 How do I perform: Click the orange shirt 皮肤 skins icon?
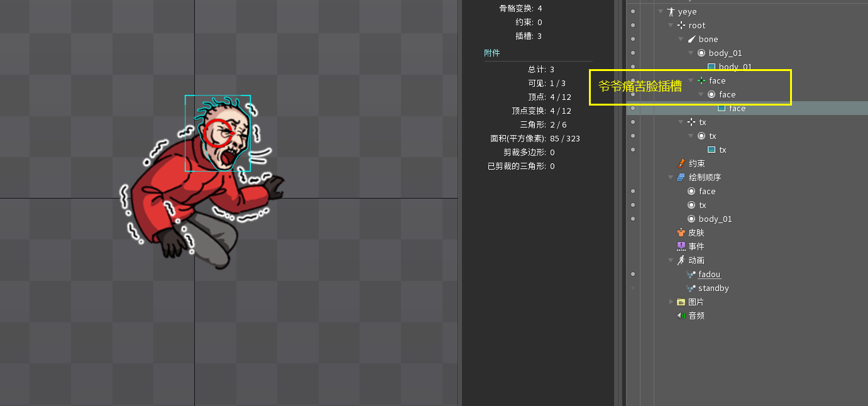click(681, 233)
